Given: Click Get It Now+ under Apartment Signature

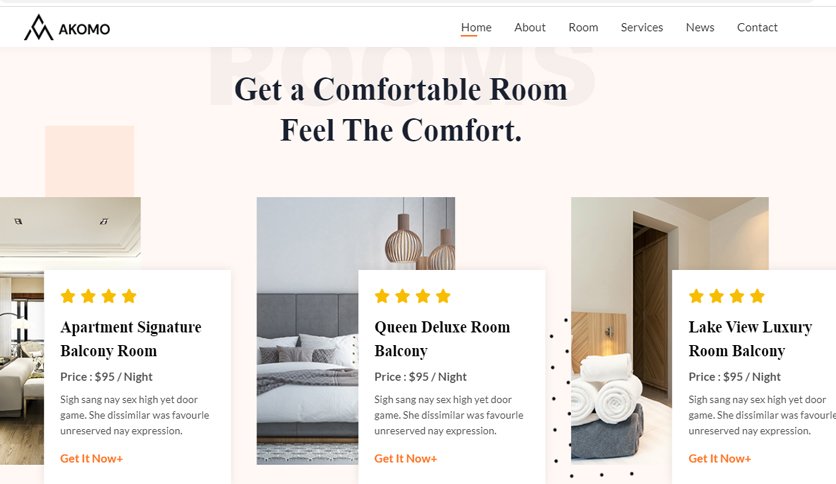Looking at the screenshot, I should click(91, 458).
